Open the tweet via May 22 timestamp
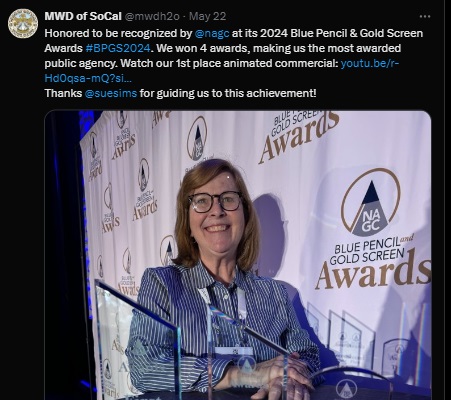451x400 pixels. point(207,16)
